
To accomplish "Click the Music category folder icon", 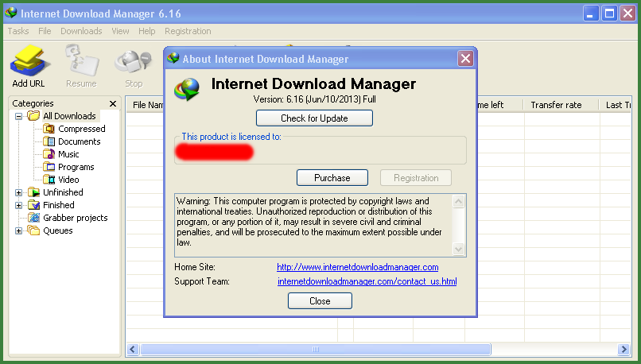I will 49,154.
